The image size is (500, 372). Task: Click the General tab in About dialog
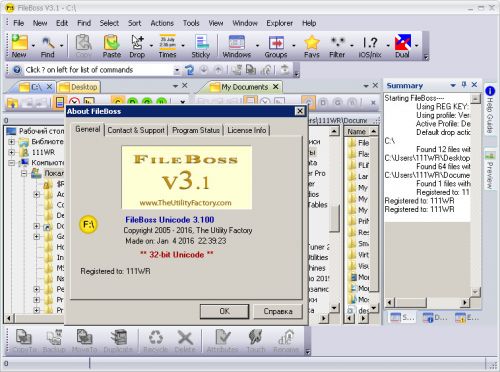pos(87,130)
